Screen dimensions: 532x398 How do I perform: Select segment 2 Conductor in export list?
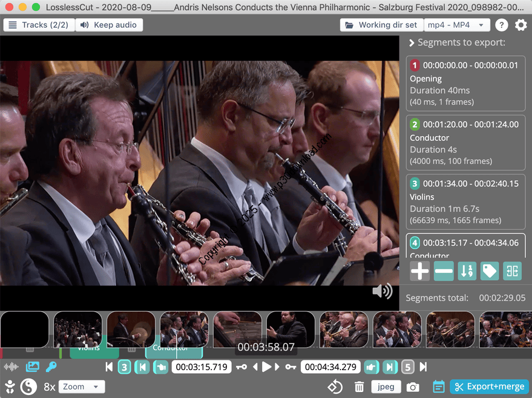(x=465, y=142)
